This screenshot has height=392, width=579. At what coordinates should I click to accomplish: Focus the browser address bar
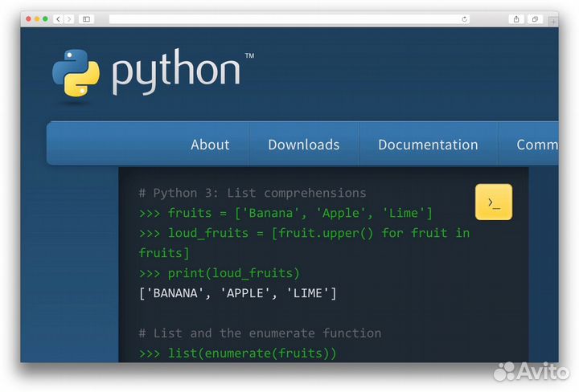[x=289, y=18]
